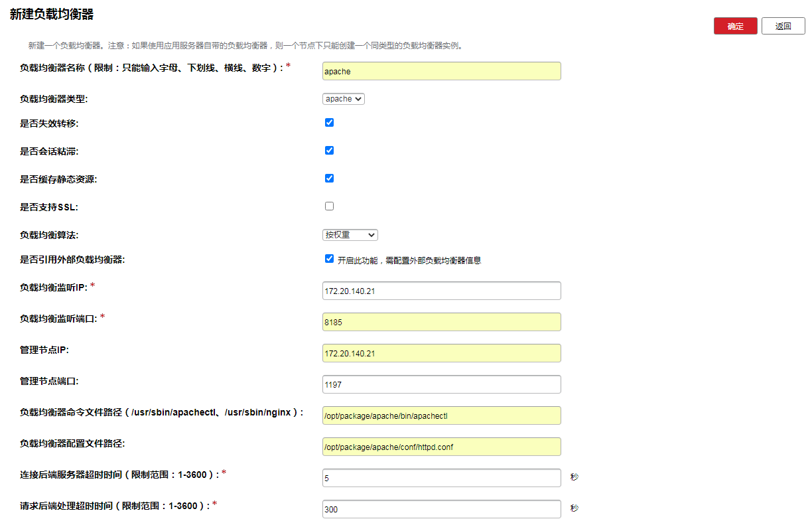Click the 负载均衡监听IP input field
812x525 pixels.
[x=441, y=291]
